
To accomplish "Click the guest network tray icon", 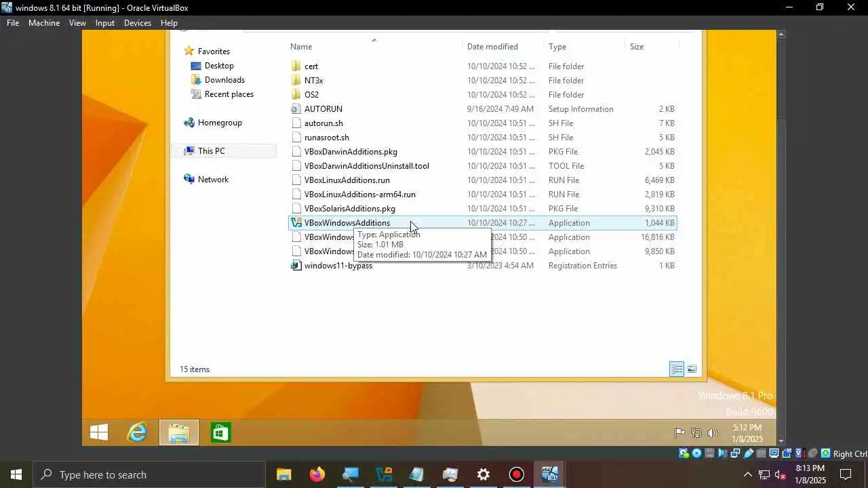I will 696,432.
